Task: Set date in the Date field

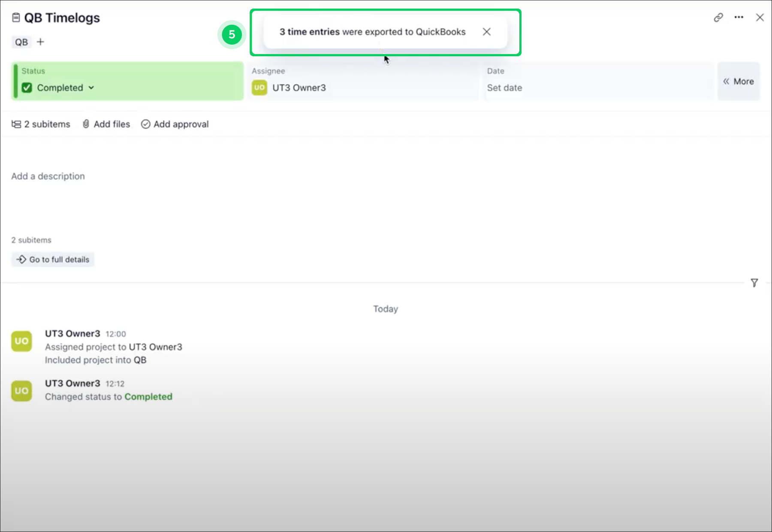Action: [x=504, y=88]
